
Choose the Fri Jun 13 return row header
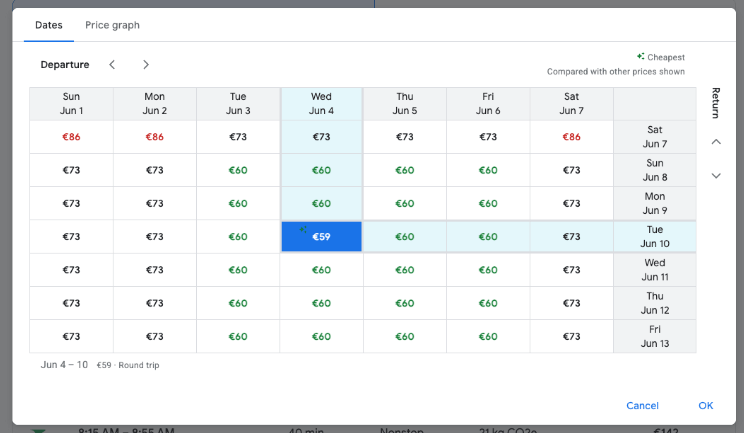coord(654,336)
